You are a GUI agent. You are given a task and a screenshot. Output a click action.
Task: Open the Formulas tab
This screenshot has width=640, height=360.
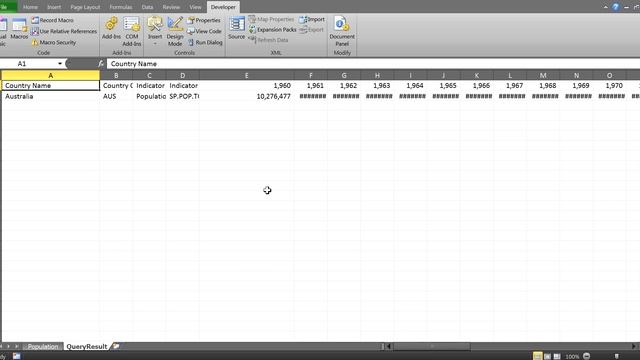[121, 7]
